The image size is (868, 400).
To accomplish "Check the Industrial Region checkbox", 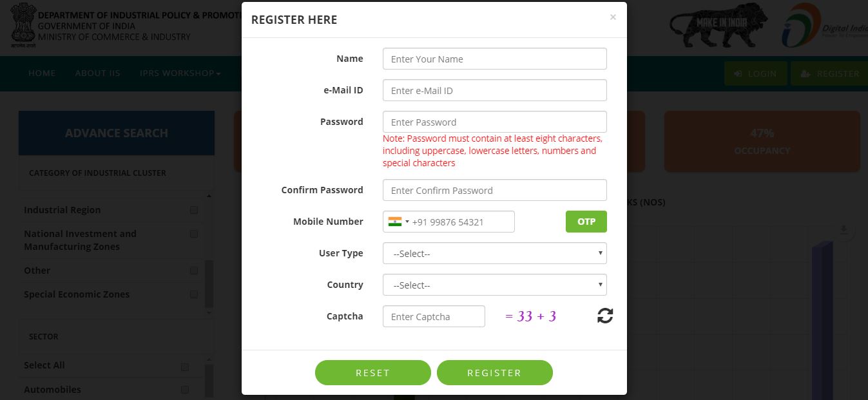I will [194, 209].
